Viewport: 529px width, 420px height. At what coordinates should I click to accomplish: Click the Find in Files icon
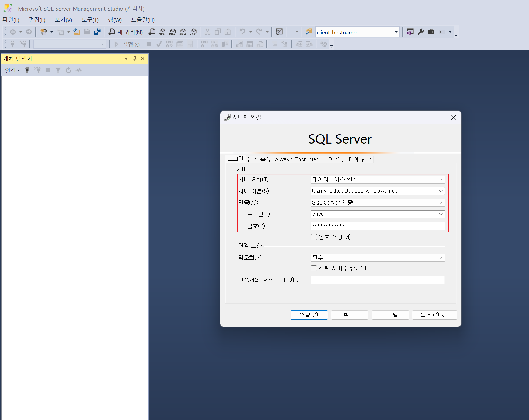point(309,32)
